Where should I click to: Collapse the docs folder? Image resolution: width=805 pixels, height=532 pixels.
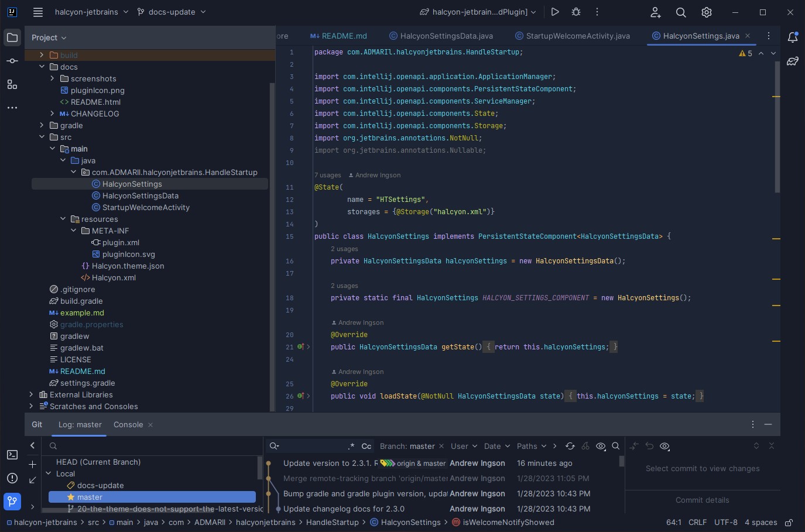click(x=42, y=67)
